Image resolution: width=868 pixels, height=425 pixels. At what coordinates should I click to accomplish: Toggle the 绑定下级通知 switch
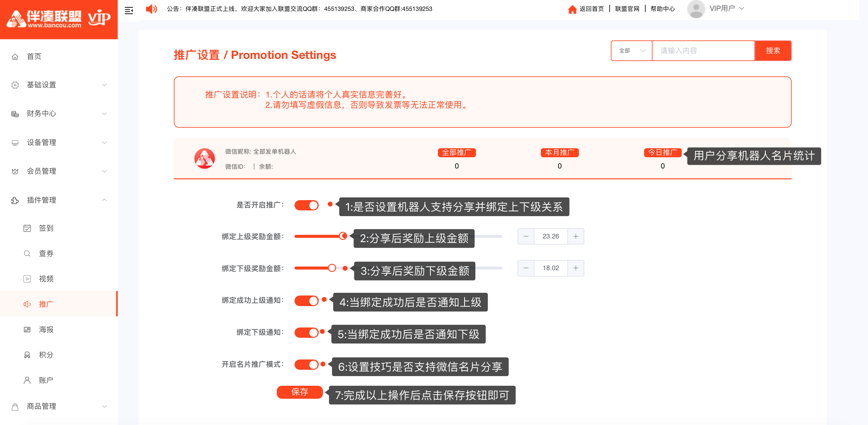click(306, 333)
